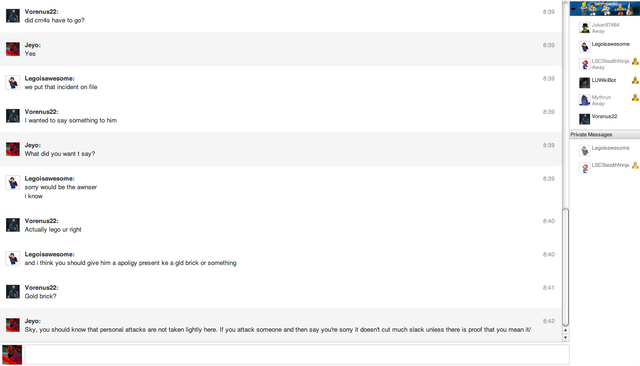This screenshot has width=640, height=366.
Task: Click Jeyo's avatar beside the 'Yes' message
Action: point(13,49)
